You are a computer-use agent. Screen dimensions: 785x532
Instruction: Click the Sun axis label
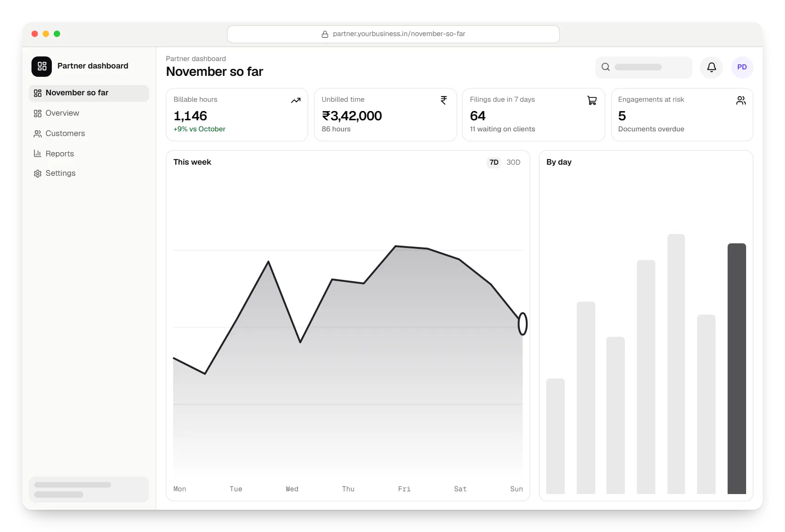517,489
